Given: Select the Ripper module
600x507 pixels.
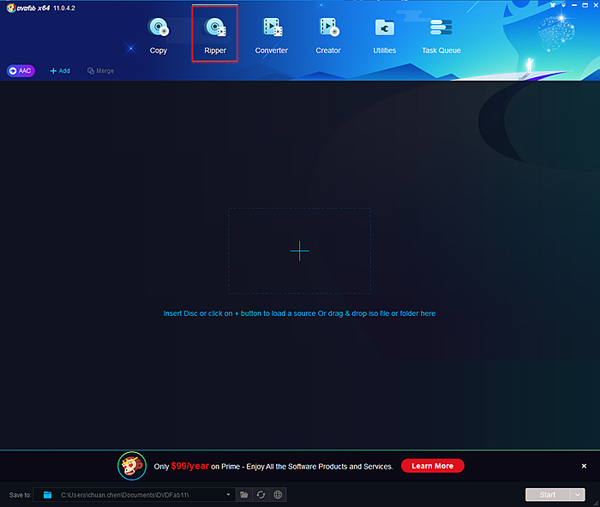Looking at the screenshot, I should tap(215, 36).
